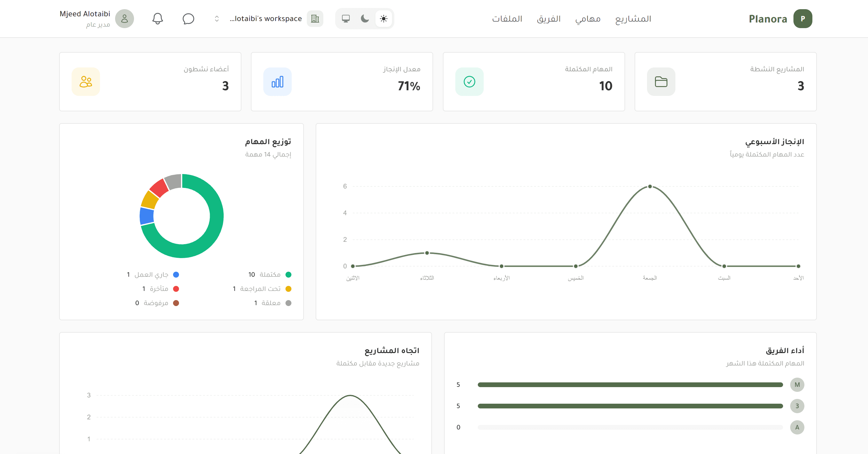868x454 pixels.
Task: Switch to light theme sun icon
Action: 383,19
